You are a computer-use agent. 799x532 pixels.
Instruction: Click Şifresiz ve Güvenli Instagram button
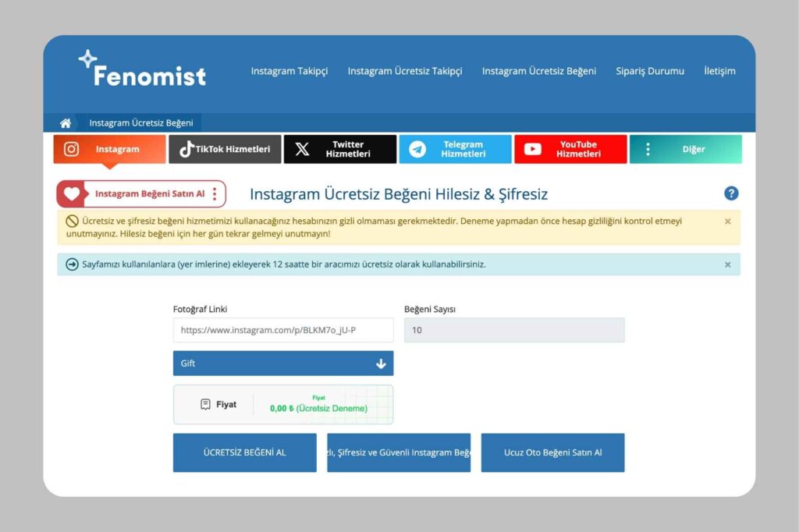[x=399, y=452]
